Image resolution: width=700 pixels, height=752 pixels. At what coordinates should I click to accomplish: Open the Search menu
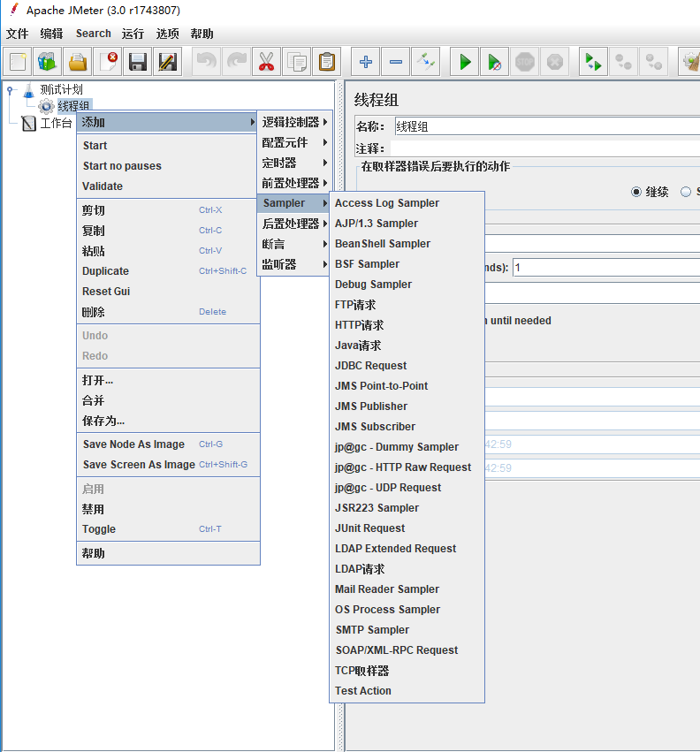click(x=93, y=34)
